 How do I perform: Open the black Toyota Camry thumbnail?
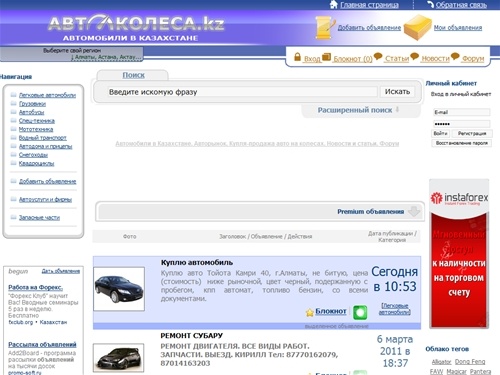pyautogui.click(x=119, y=289)
